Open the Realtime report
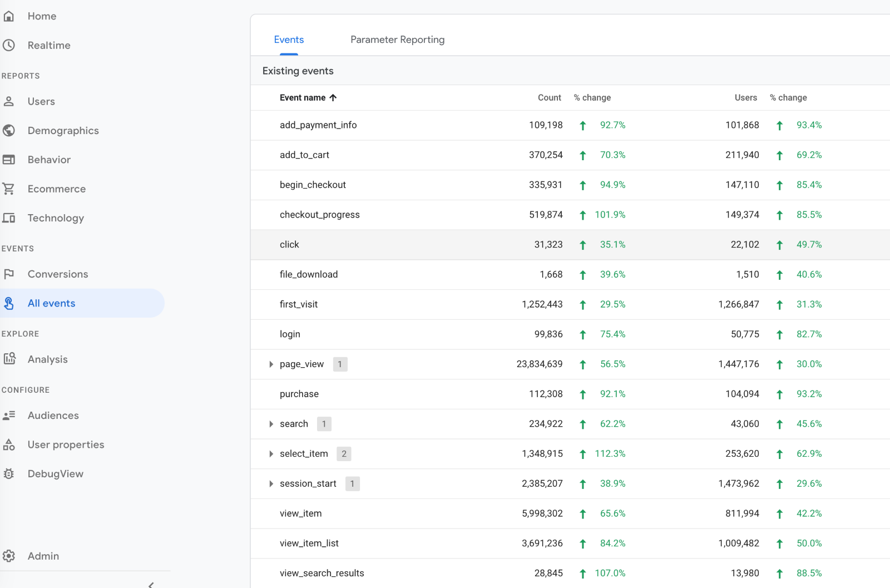This screenshot has width=890, height=588. coord(49,45)
